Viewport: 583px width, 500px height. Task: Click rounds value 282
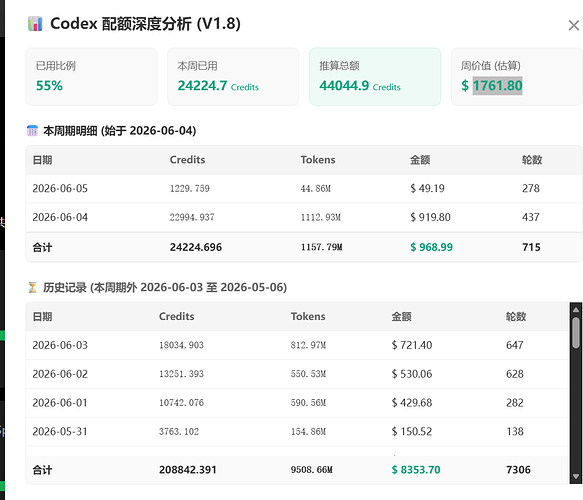tap(515, 403)
